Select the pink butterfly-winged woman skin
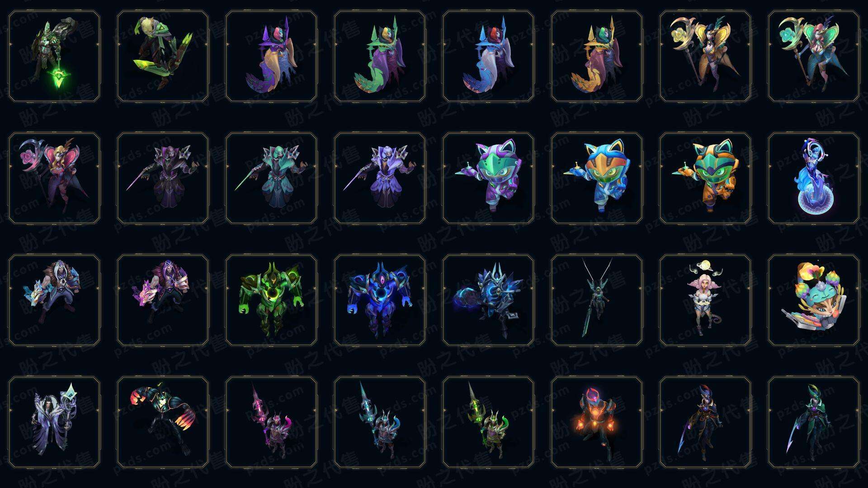 (54, 178)
